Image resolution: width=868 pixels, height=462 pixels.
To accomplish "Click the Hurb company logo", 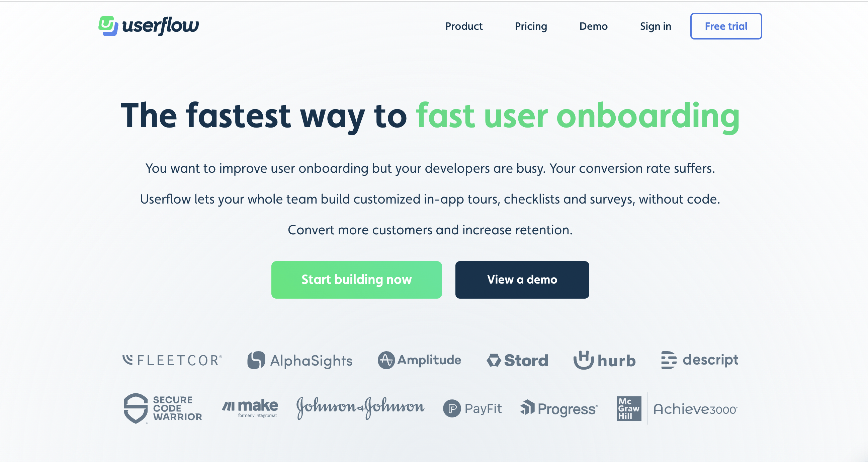I will click(x=604, y=361).
